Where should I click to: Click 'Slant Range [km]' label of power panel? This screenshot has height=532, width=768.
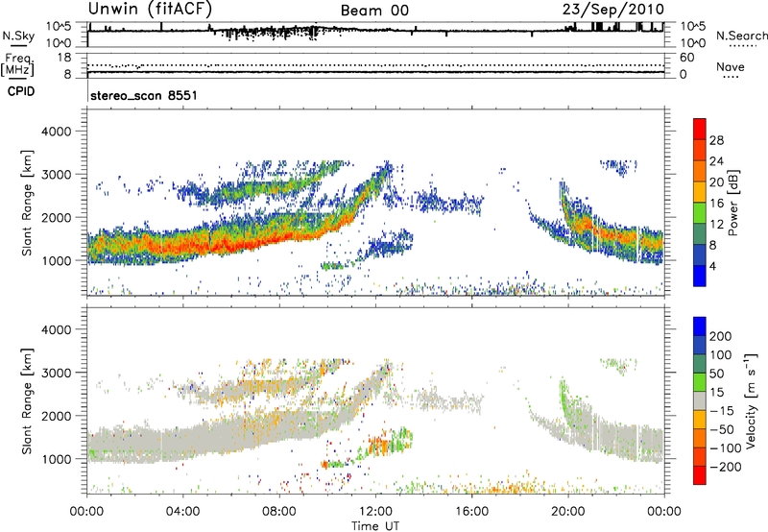27,203
